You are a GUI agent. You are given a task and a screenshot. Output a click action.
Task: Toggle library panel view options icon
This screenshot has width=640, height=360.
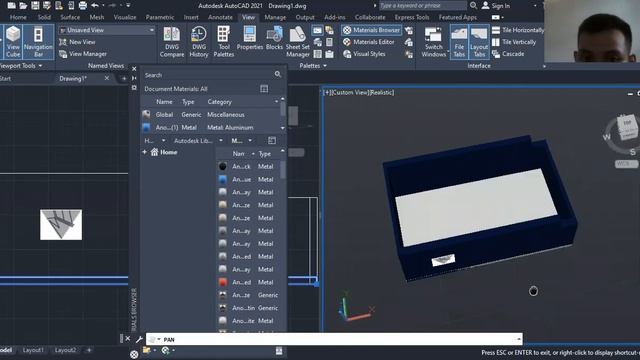[x=272, y=141]
